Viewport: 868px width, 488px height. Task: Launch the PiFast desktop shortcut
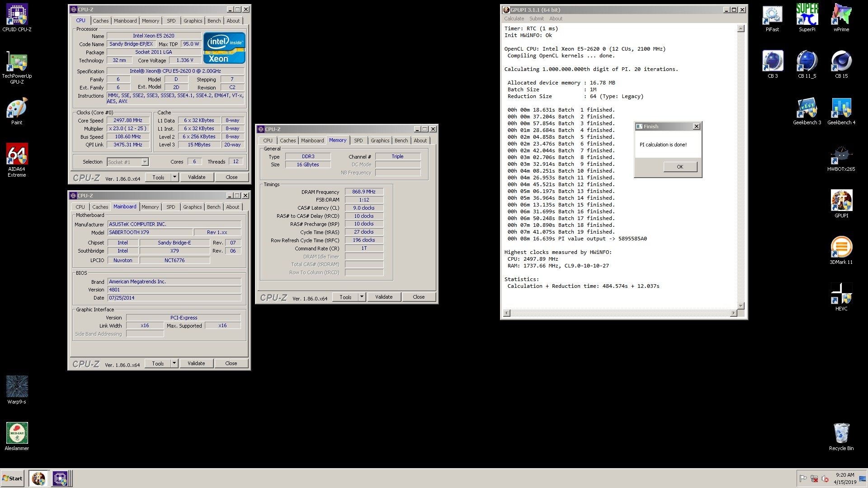[x=772, y=18]
